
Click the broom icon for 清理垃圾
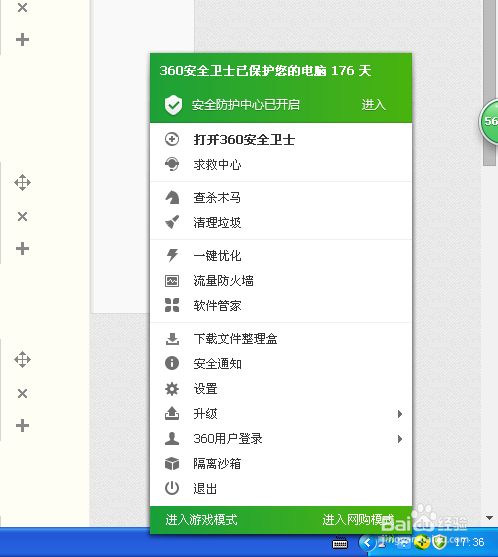tap(172, 222)
